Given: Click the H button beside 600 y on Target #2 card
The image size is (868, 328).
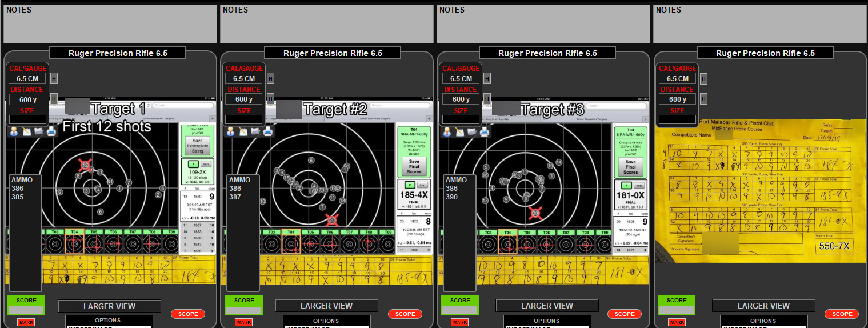Looking at the screenshot, I should click(x=271, y=99).
